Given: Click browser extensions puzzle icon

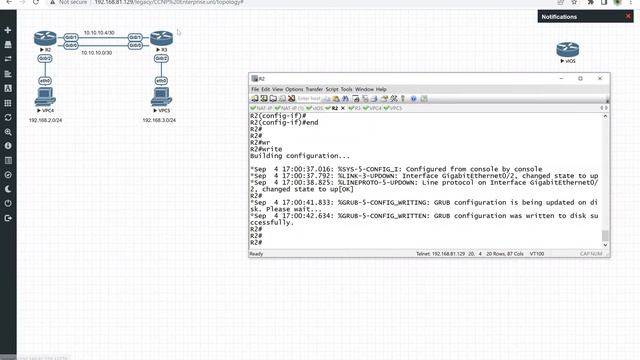Looking at the screenshot, I should point(590,2).
